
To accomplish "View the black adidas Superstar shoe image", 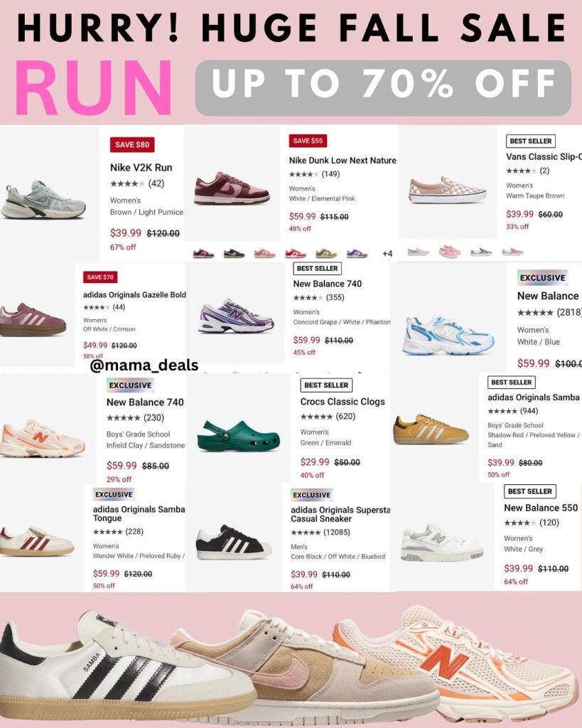I will (234, 542).
